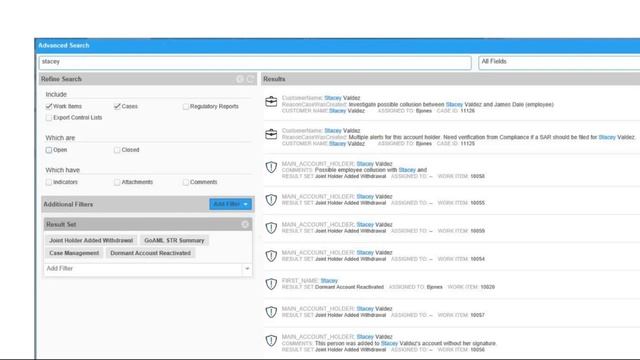This screenshot has width=640, height=360.
Task: Click shield icon for work item 10057
Action: [x=271, y=312]
